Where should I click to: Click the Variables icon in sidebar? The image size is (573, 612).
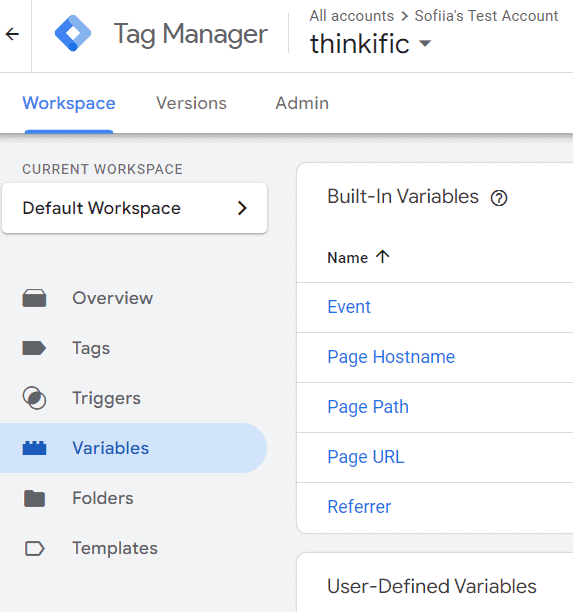[34, 448]
